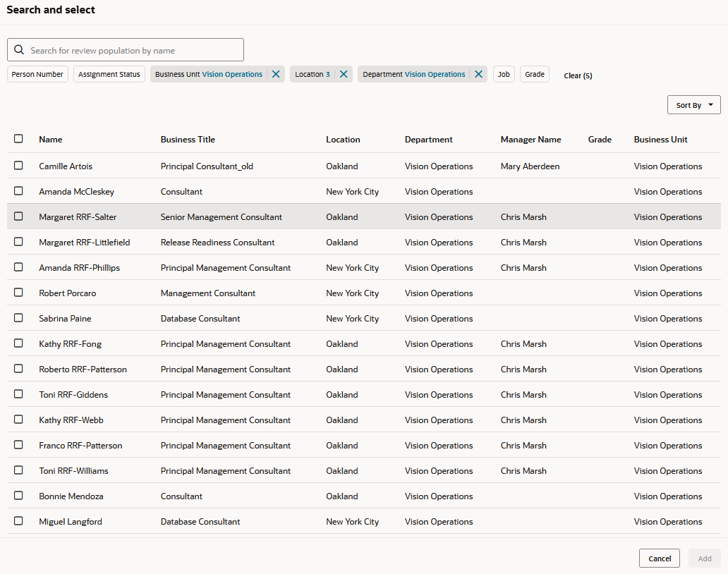Click the Add button
This screenshot has height=574, width=728.
click(704, 558)
